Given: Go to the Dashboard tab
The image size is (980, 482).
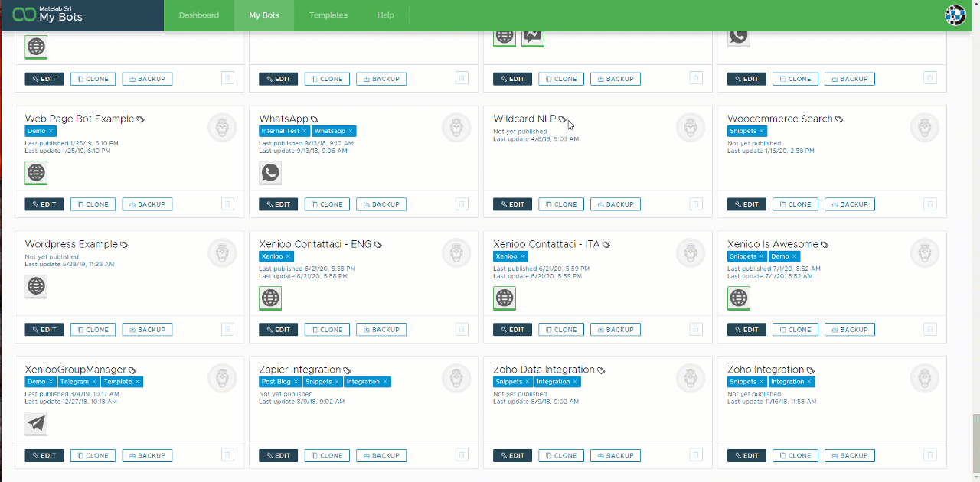Looking at the screenshot, I should [199, 15].
